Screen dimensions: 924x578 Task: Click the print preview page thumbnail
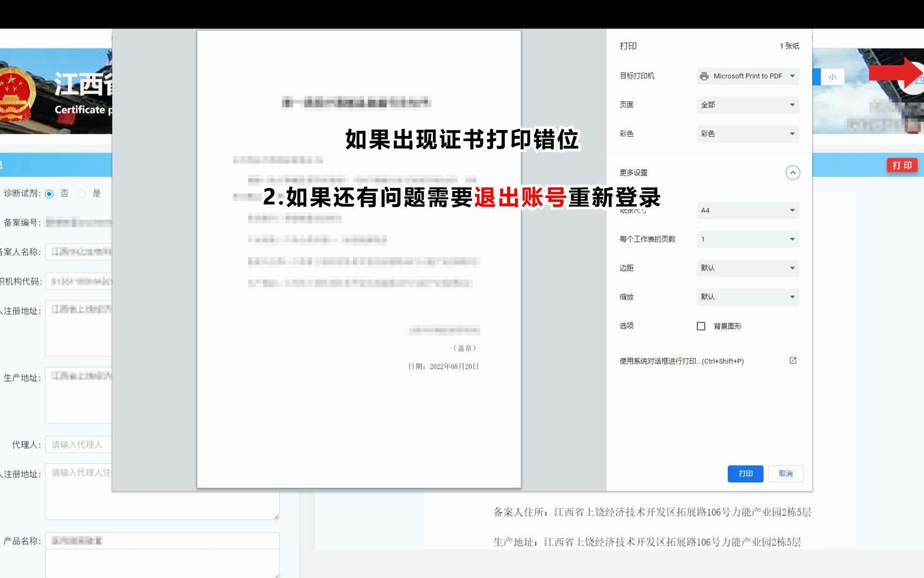tap(359, 259)
